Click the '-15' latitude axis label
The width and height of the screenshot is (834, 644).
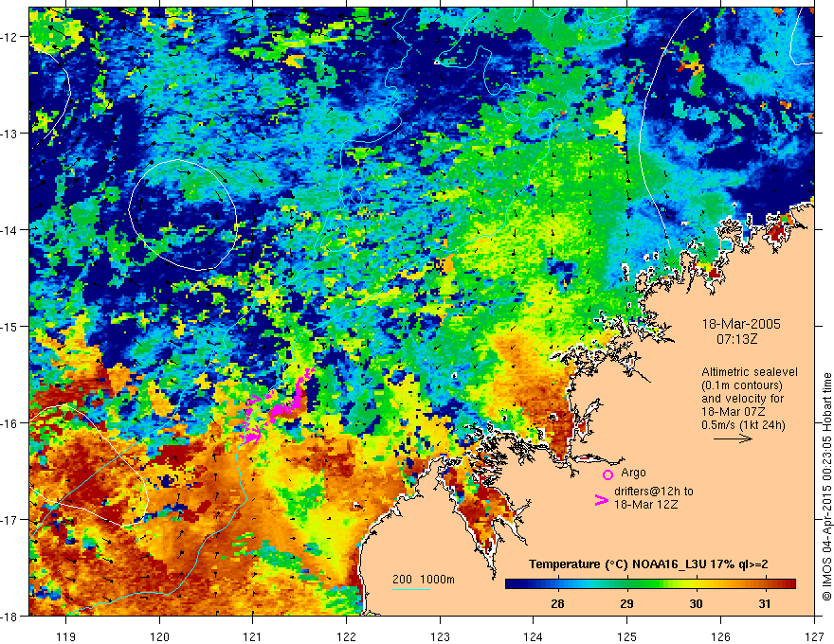click(10, 327)
